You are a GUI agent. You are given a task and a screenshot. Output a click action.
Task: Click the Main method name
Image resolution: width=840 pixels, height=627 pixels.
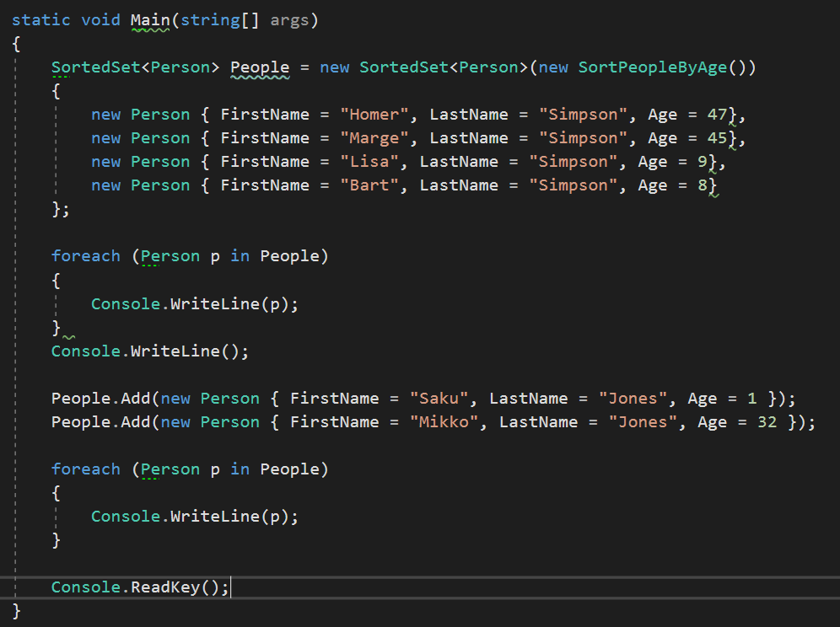point(150,19)
